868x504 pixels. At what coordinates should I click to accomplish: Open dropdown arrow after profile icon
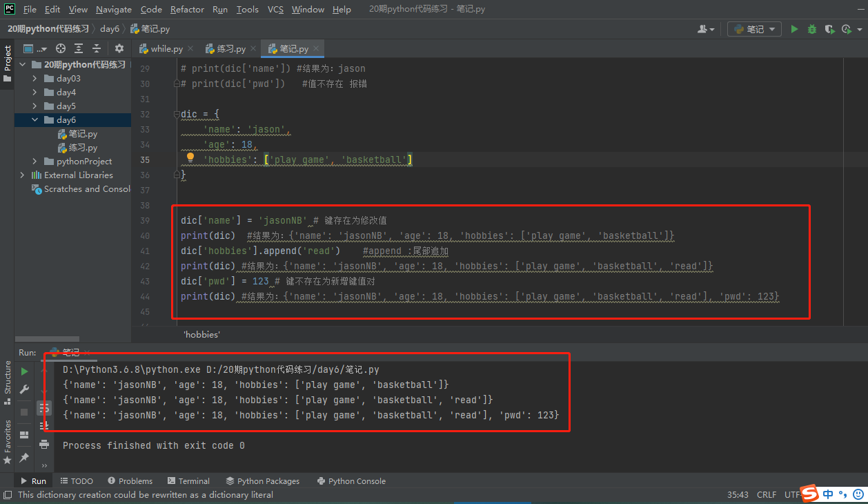[859, 29]
